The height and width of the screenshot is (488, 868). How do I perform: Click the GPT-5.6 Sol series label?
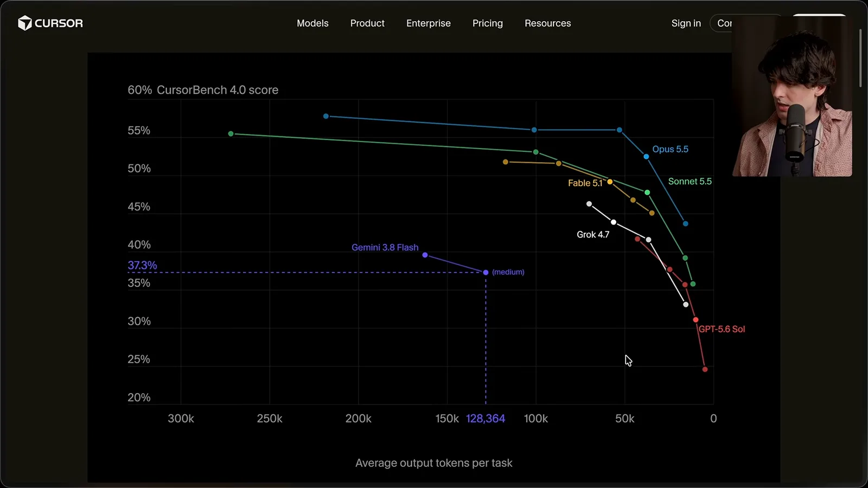pyautogui.click(x=722, y=329)
